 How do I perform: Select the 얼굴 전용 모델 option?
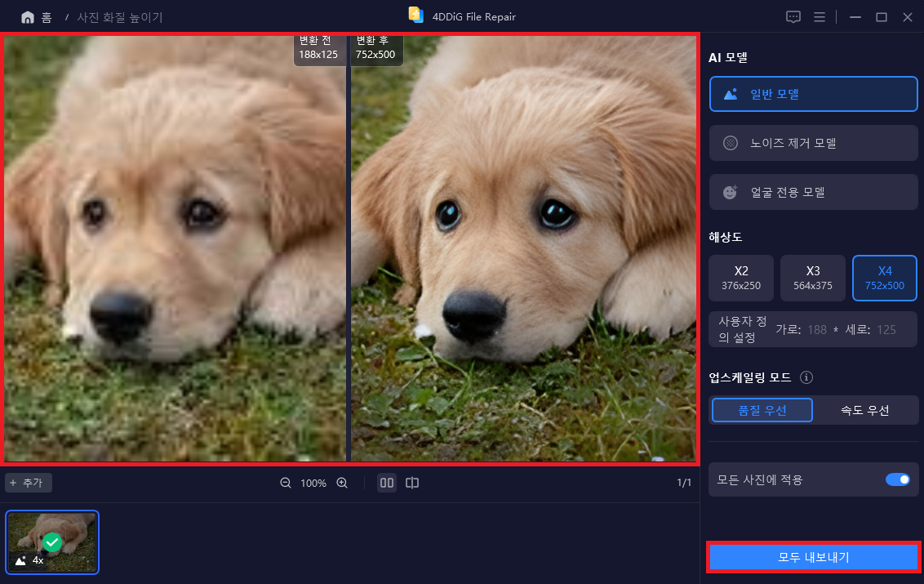(x=813, y=192)
